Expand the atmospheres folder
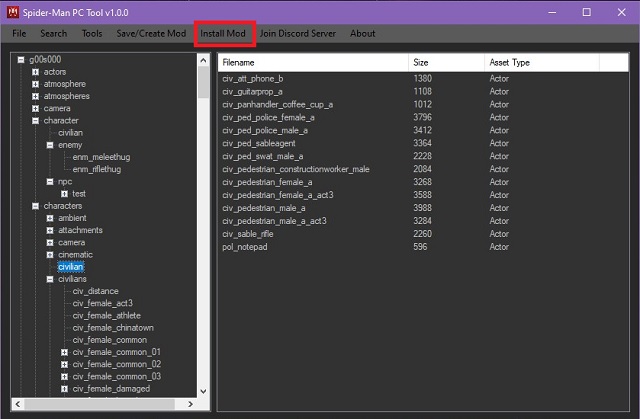Image resolution: width=640 pixels, height=419 pixels. pyautogui.click(x=36, y=97)
